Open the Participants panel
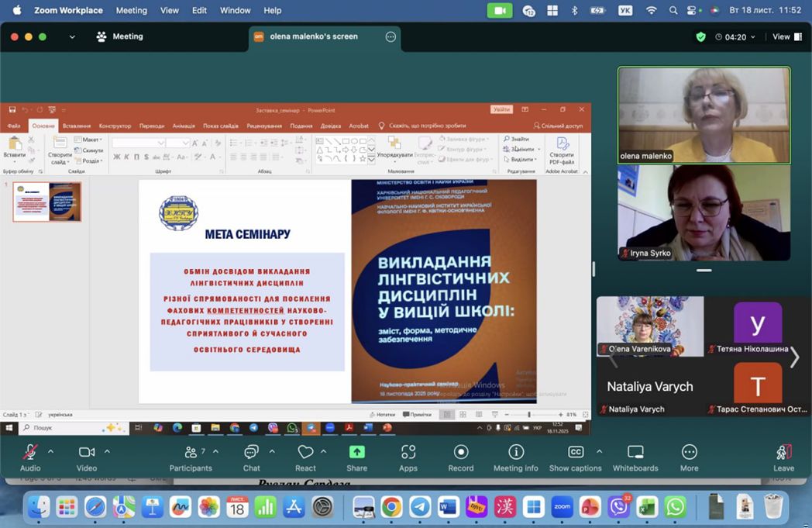This screenshot has width=812, height=528. [x=190, y=453]
